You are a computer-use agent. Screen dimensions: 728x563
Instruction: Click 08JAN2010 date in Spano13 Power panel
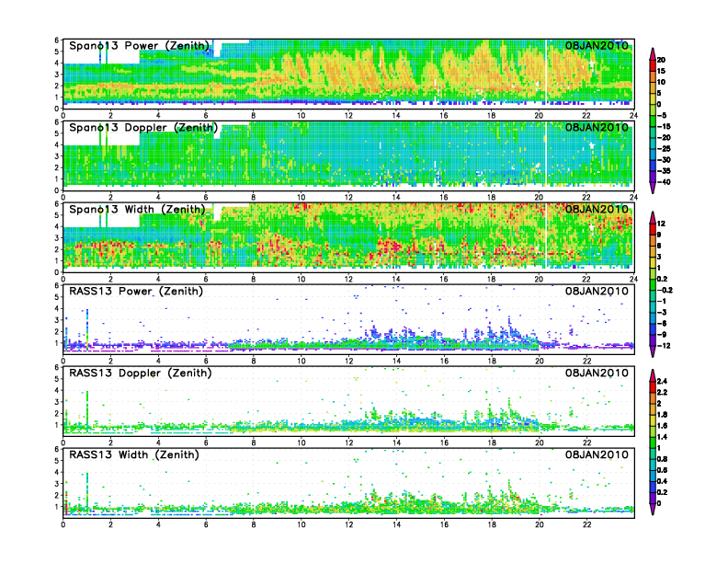597,45
